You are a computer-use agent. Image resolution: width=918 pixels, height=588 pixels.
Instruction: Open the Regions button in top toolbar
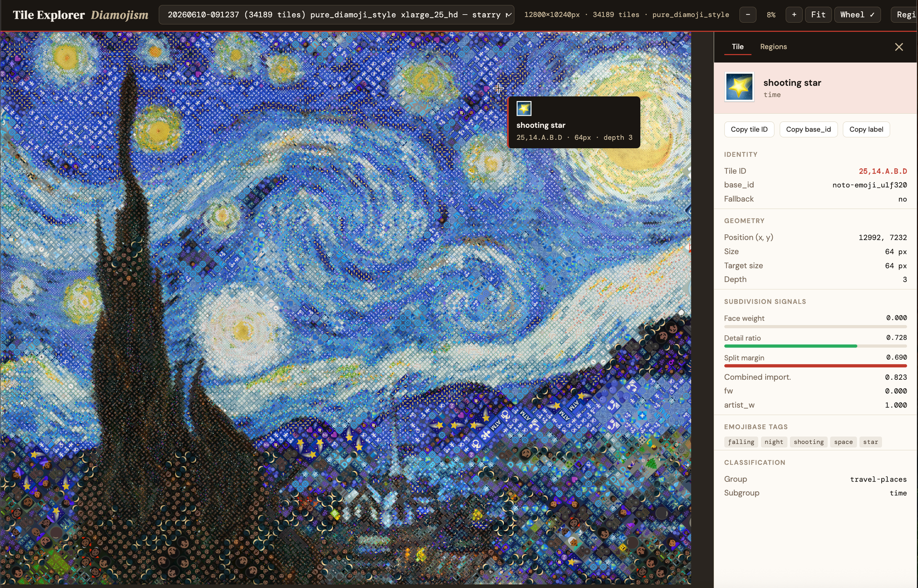(x=905, y=15)
